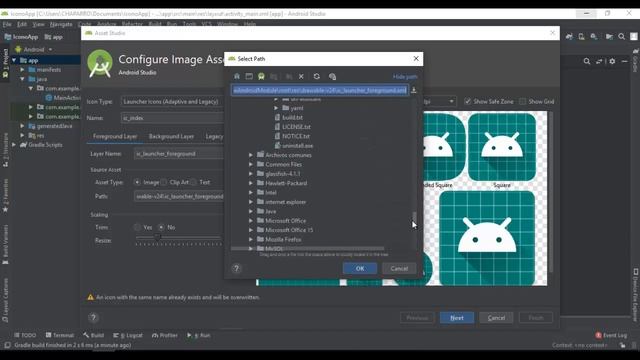The height and width of the screenshot is (360, 640).
Task: Click horizontal scrollbar in file tree
Action: coord(307,248)
